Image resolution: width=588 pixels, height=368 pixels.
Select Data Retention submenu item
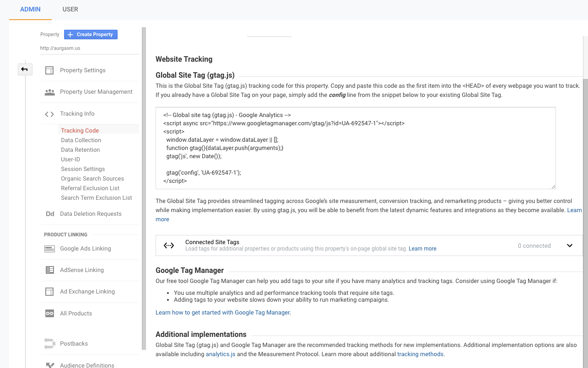[80, 150]
